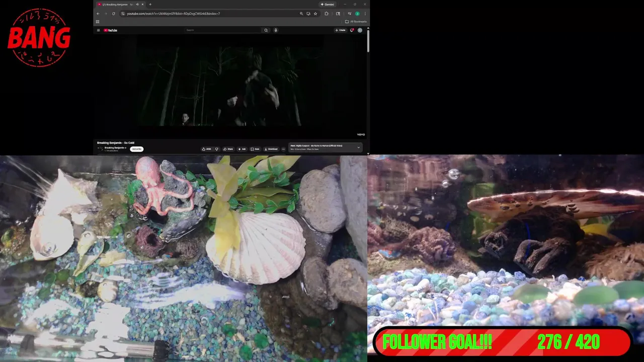644x362 pixels.
Task: Click the install app icon in address bar
Action: (308, 14)
